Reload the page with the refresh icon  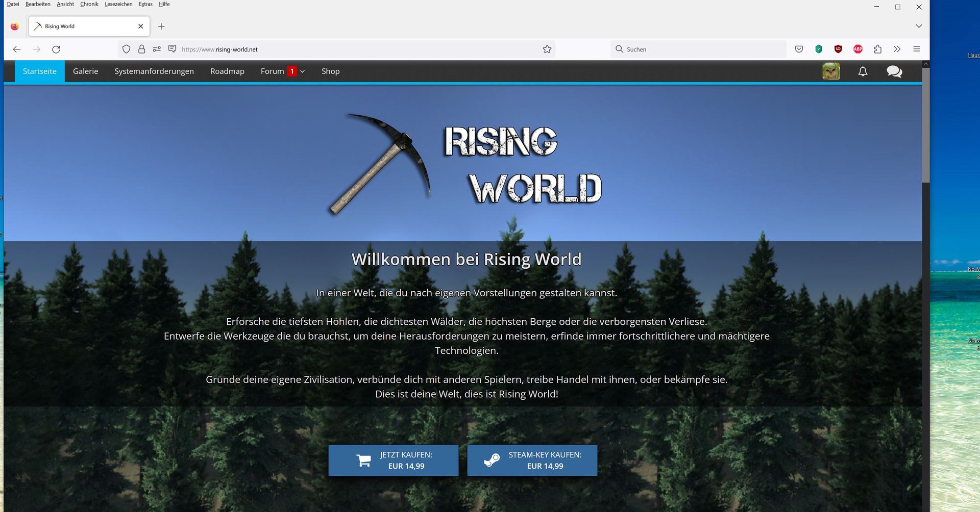coord(56,49)
